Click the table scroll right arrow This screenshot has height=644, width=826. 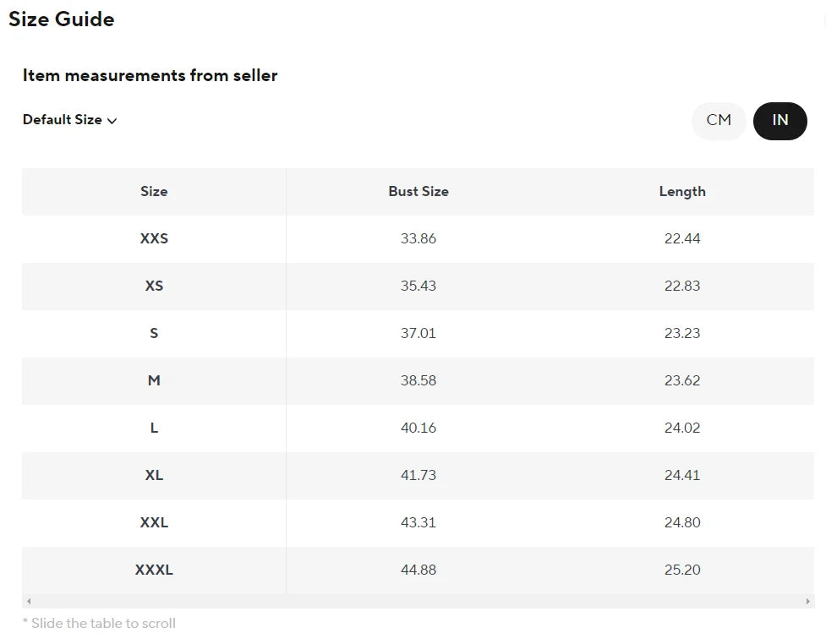point(808,601)
